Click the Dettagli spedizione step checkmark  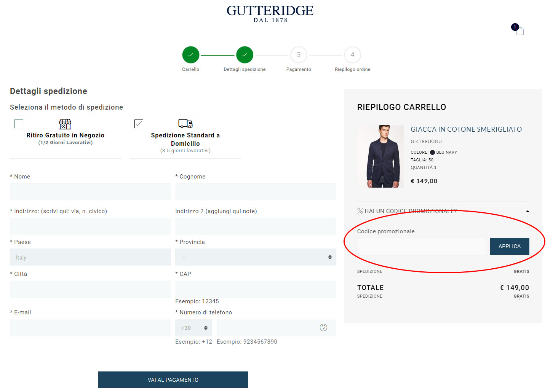click(245, 54)
